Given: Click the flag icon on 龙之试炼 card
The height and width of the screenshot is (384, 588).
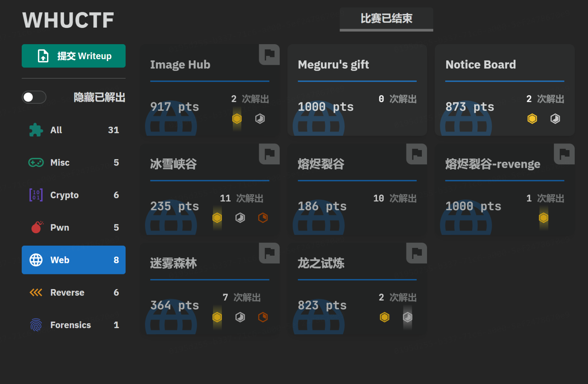Looking at the screenshot, I should pyautogui.click(x=416, y=254).
